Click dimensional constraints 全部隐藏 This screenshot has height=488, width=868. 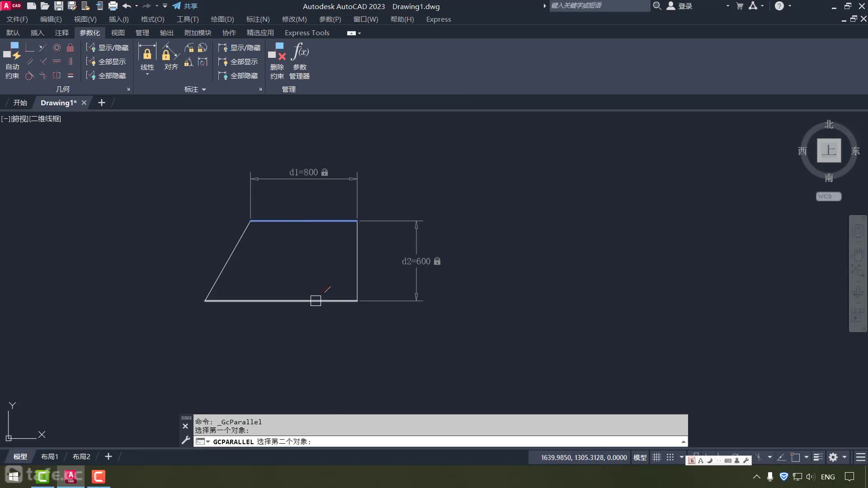pos(238,75)
